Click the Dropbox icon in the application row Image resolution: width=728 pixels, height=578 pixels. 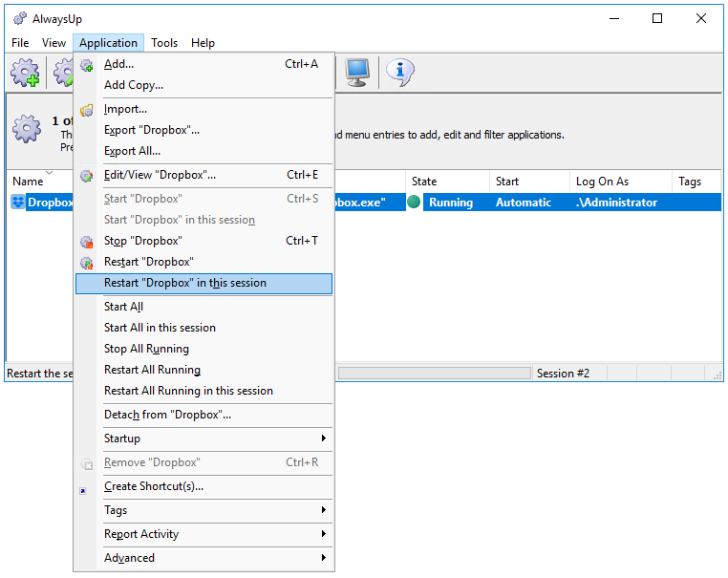click(18, 203)
